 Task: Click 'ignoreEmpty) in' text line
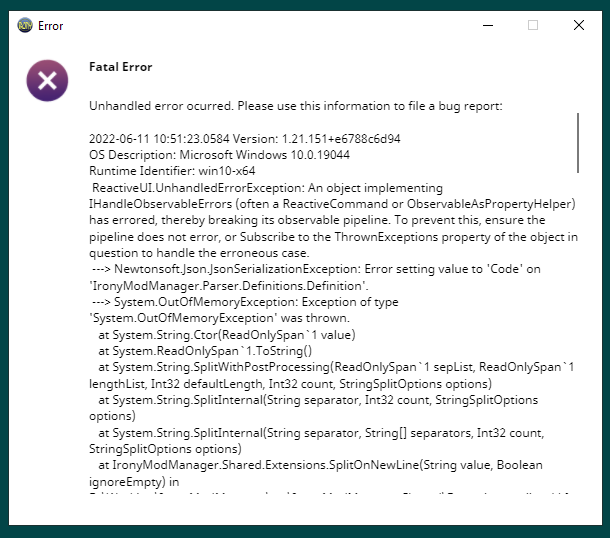[134, 482]
